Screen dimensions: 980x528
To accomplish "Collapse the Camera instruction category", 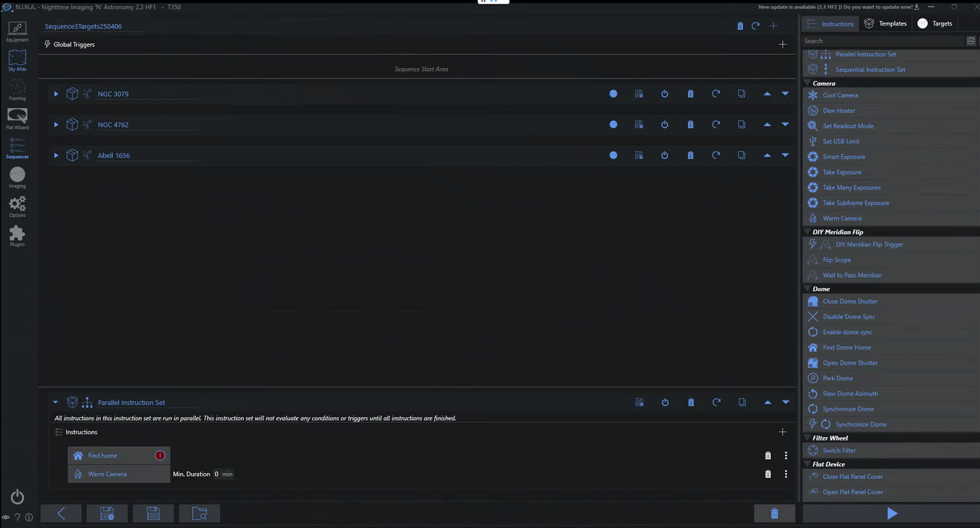I will tap(807, 83).
